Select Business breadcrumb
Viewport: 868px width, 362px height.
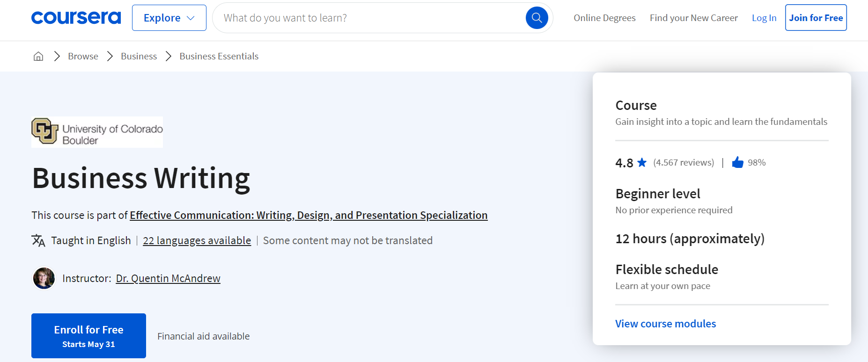(x=139, y=56)
